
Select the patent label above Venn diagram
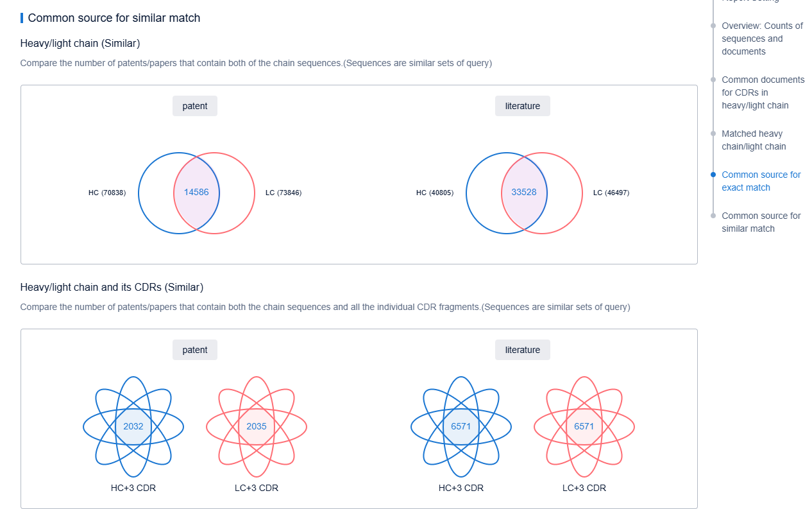[x=195, y=106]
